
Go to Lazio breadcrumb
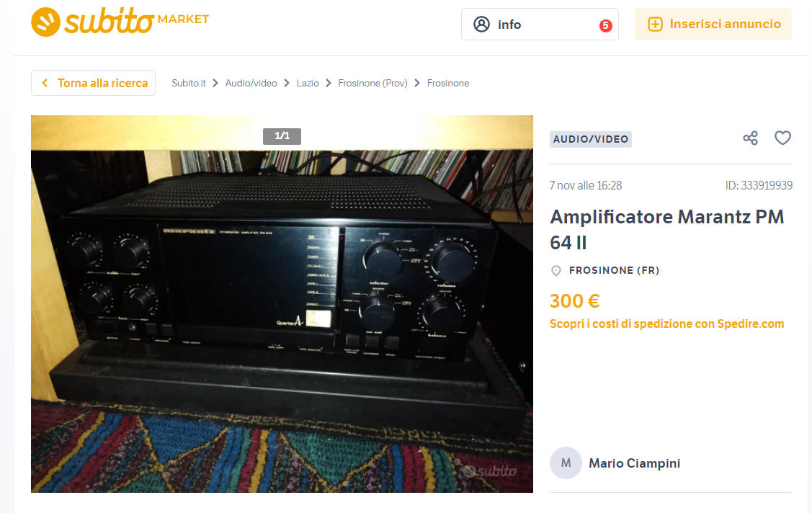pos(307,84)
